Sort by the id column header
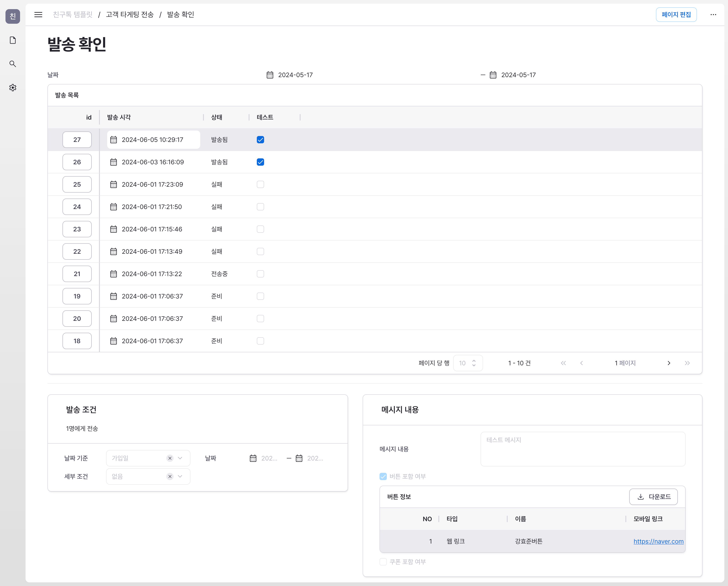Image resolution: width=728 pixels, height=586 pixels. pyautogui.click(x=88, y=118)
